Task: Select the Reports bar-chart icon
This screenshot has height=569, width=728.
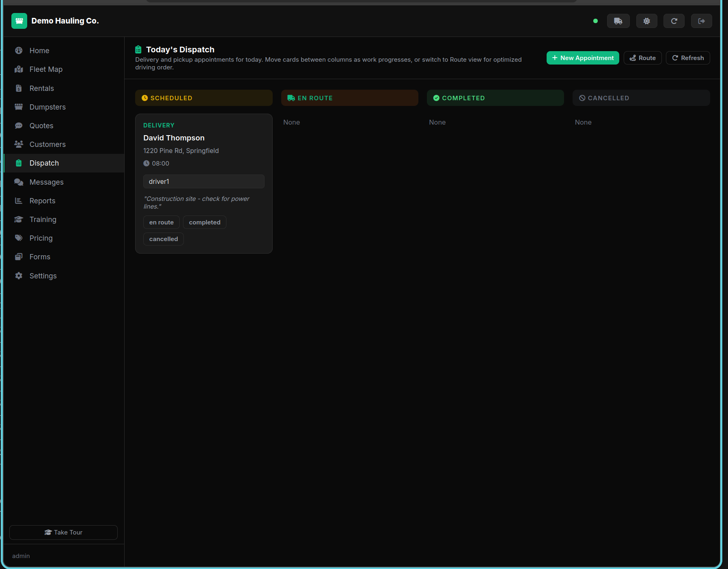Action: pos(19,200)
